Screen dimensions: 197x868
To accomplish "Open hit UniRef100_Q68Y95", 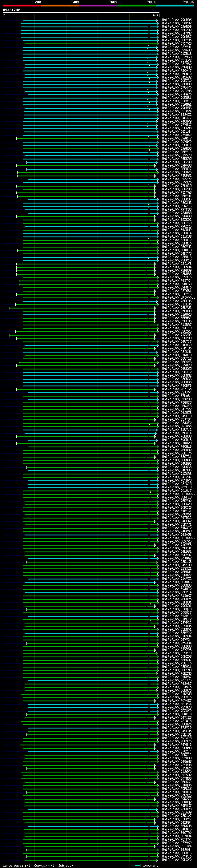I will 176,40.
